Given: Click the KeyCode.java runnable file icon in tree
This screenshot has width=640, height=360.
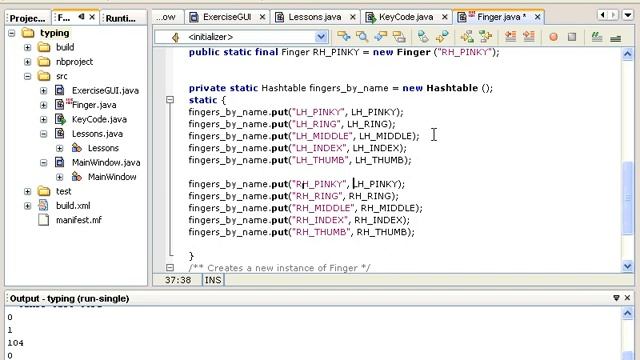Looking at the screenshot, I should tap(60, 119).
